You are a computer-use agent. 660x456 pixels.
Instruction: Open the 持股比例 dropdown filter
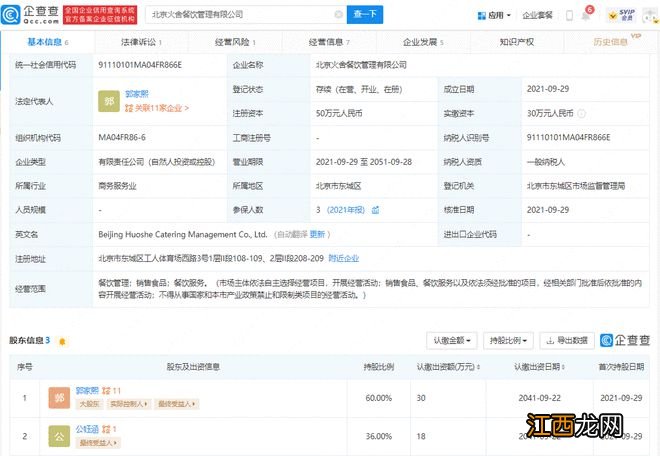click(508, 340)
